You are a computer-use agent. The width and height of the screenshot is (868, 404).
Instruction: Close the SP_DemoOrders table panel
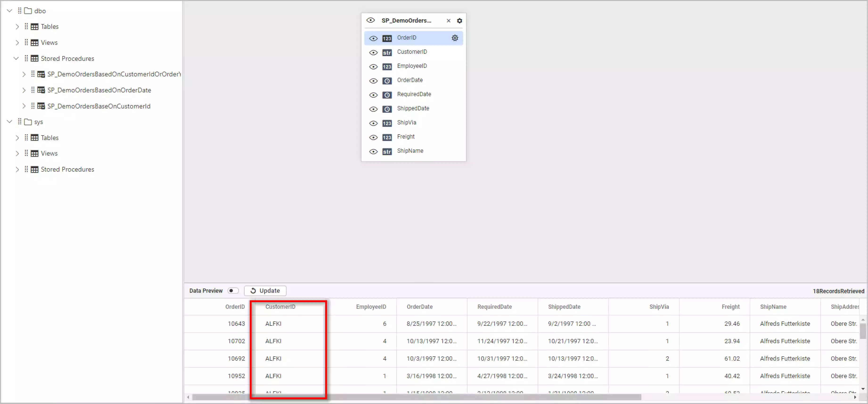click(x=448, y=21)
